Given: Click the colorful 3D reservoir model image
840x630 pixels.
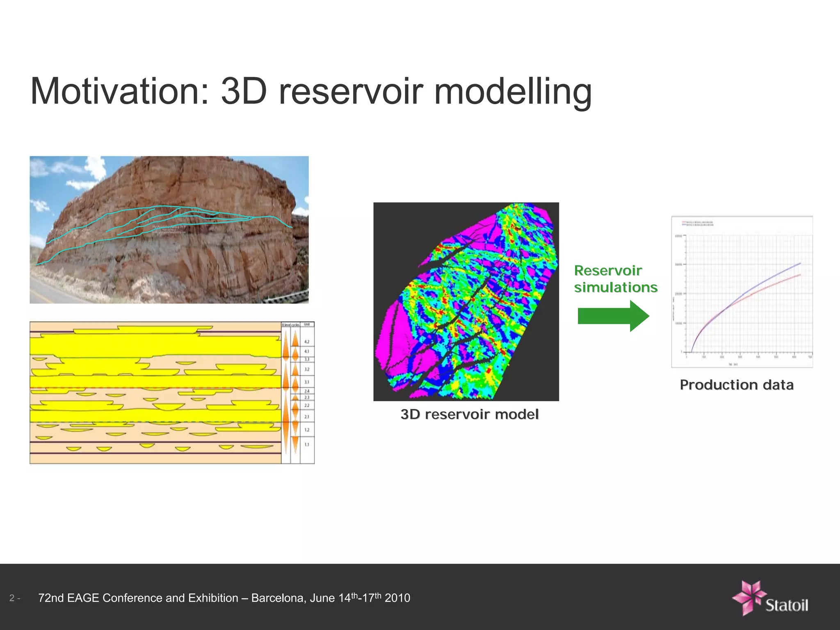Looking at the screenshot, I should (x=466, y=301).
